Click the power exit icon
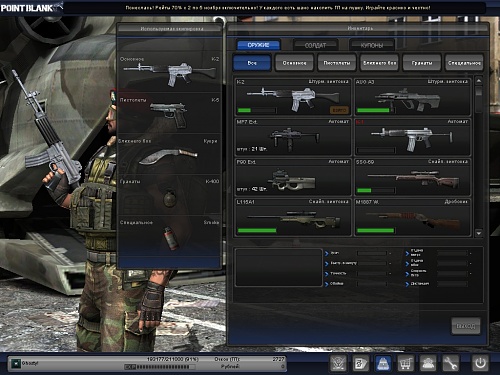The width and height of the screenshot is (500, 375). [x=480, y=363]
